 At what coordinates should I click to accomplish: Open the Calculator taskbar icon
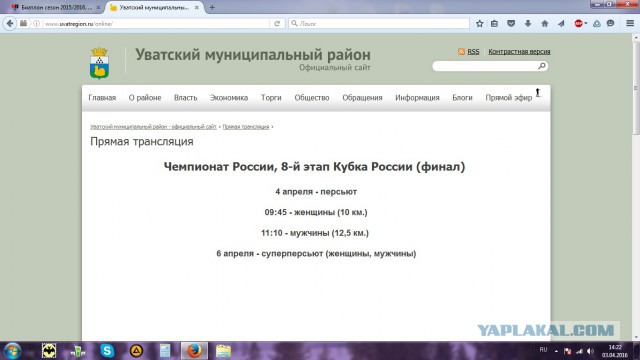(x=165, y=351)
